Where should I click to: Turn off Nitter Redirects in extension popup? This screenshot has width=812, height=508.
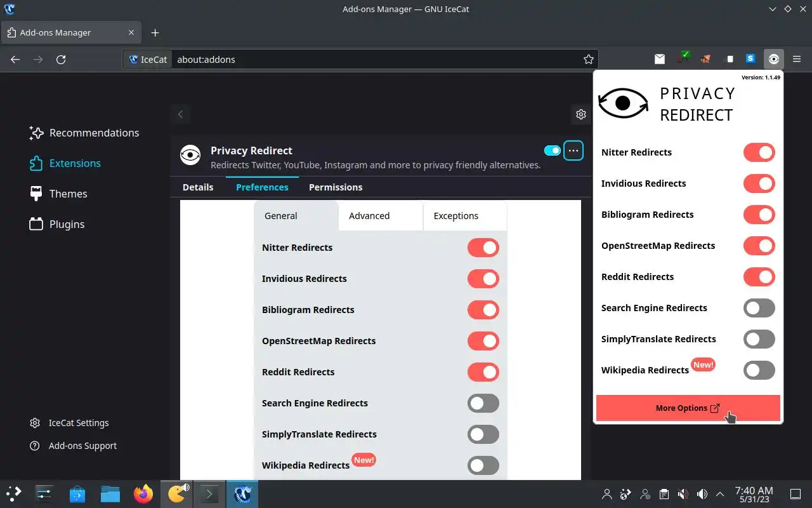(759, 152)
